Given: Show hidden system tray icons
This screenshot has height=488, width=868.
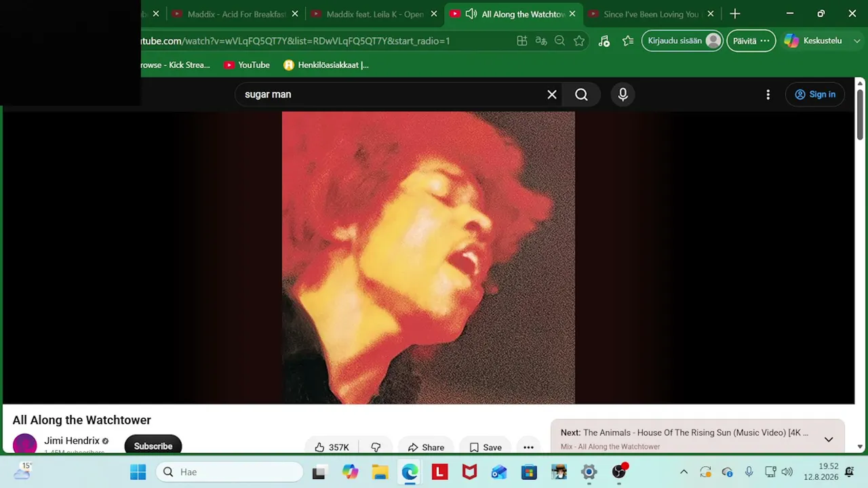Looking at the screenshot, I should tap(684, 472).
